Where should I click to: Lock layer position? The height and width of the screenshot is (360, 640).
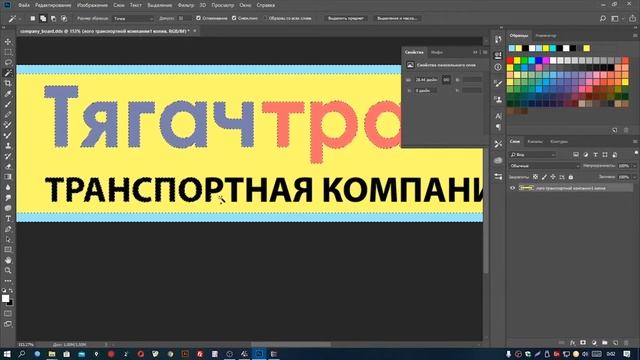pos(553,177)
